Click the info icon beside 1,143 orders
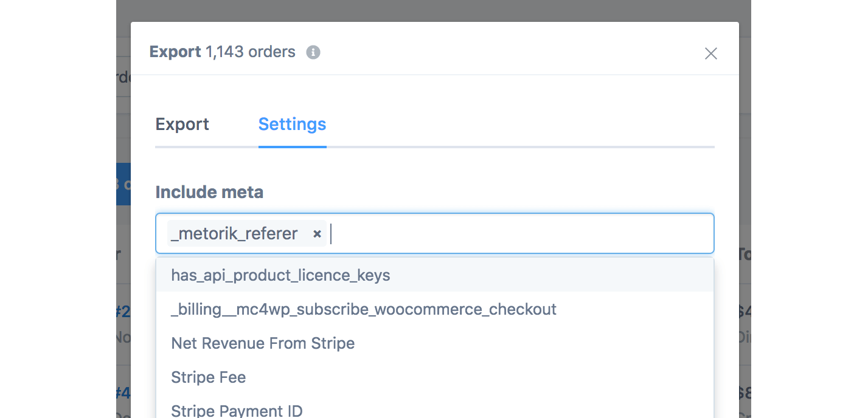The width and height of the screenshot is (868, 418). pyautogui.click(x=313, y=52)
